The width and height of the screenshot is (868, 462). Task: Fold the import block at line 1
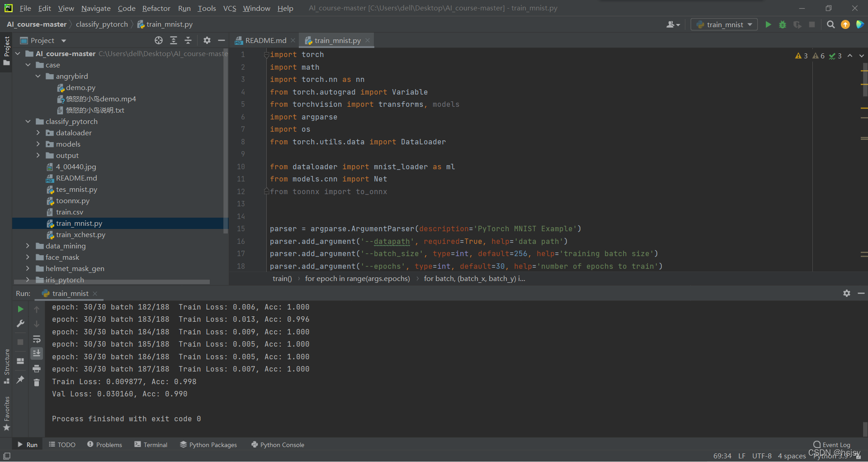coord(266,55)
